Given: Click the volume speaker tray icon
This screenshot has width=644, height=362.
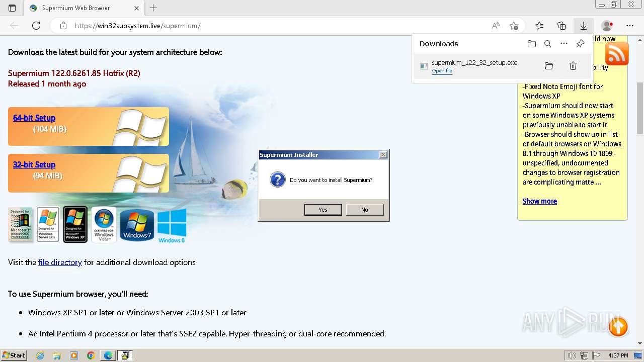Looking at the screenshot, I should pos(572,355).
